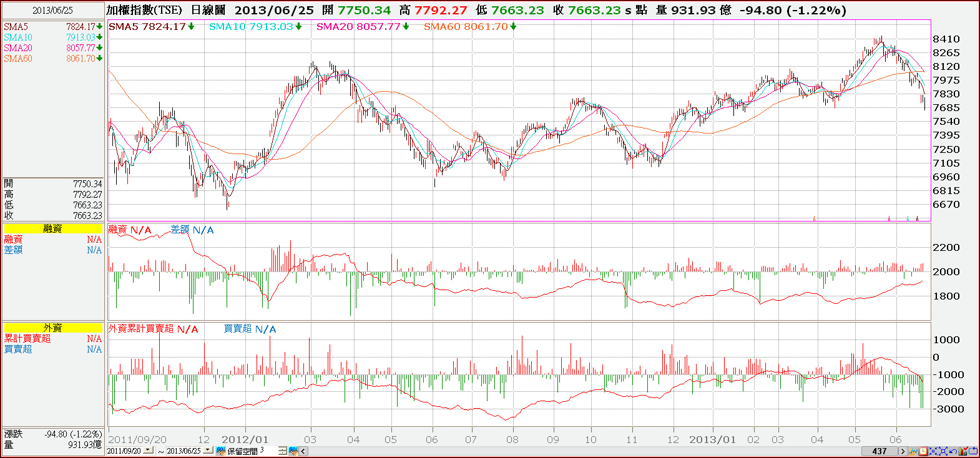
Task: Open the start date 2011/09/20 dropdown
Action: pos(148,451)
